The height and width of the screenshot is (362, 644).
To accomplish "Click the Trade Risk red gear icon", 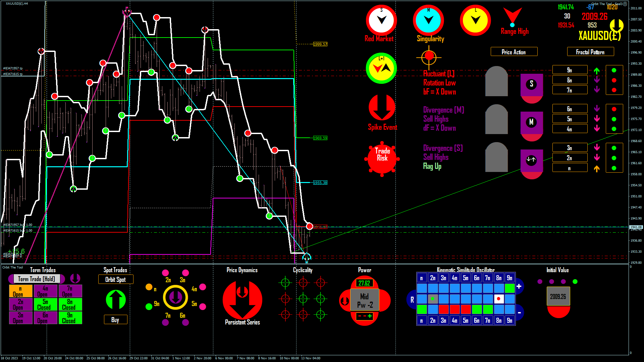I will (382, 159).
